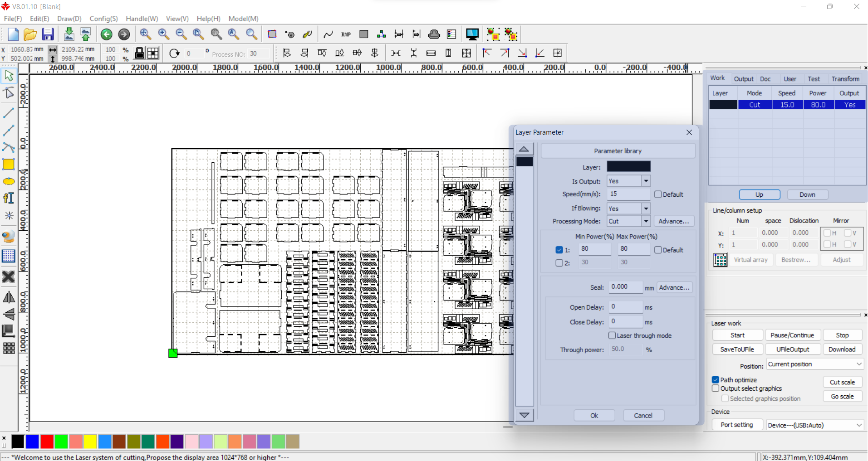Toggle Path optimize checkbox

(x=716, y=380)
